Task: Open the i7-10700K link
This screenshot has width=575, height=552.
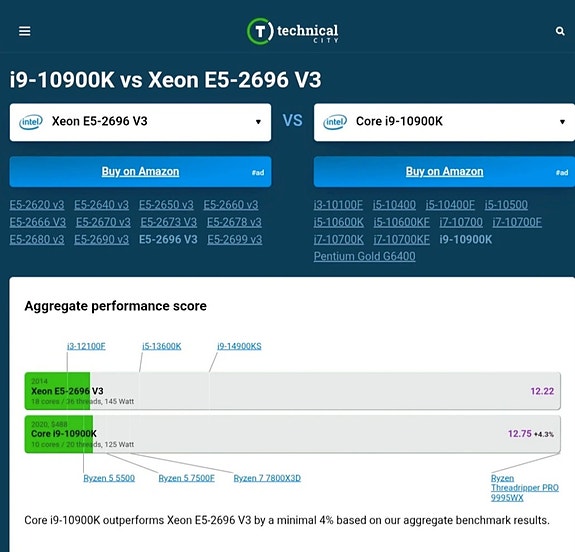Action: point(338,240)
